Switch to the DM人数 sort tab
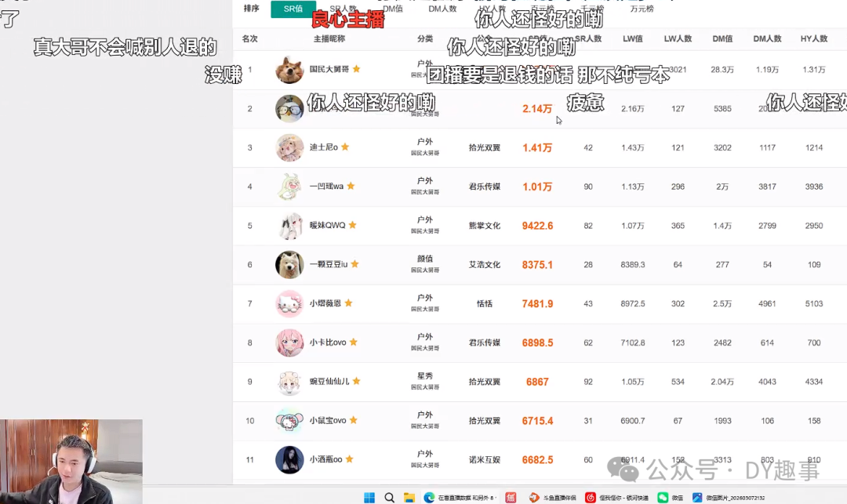Image resolution: width=847 pixels, height=504 pixels. tap(442, 9)
